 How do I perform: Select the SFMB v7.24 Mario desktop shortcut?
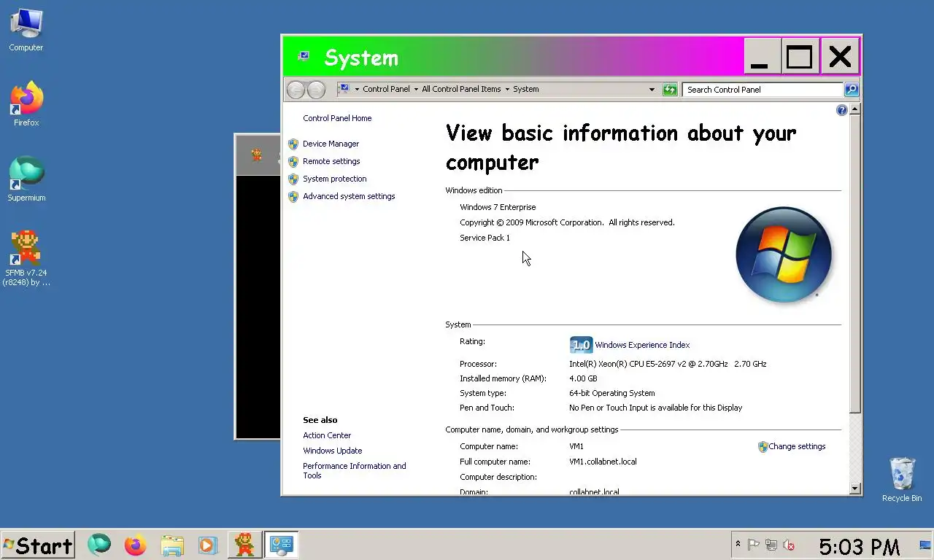point(26,258)
